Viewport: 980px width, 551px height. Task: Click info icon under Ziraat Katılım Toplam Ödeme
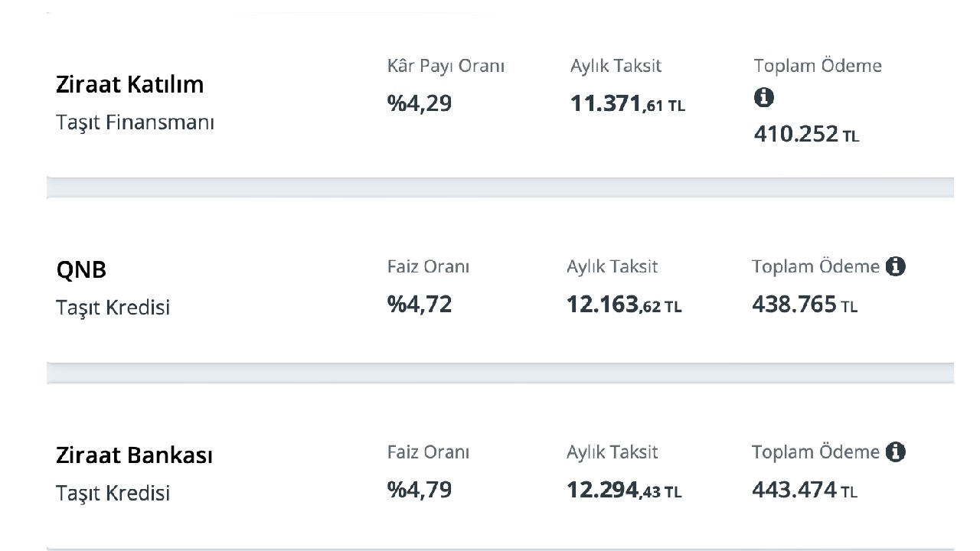[x=764, y=98]
